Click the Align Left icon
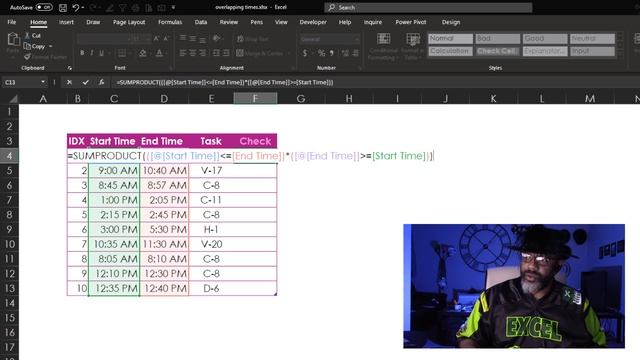The image size is (640, 360). click(x=183, y=53)
